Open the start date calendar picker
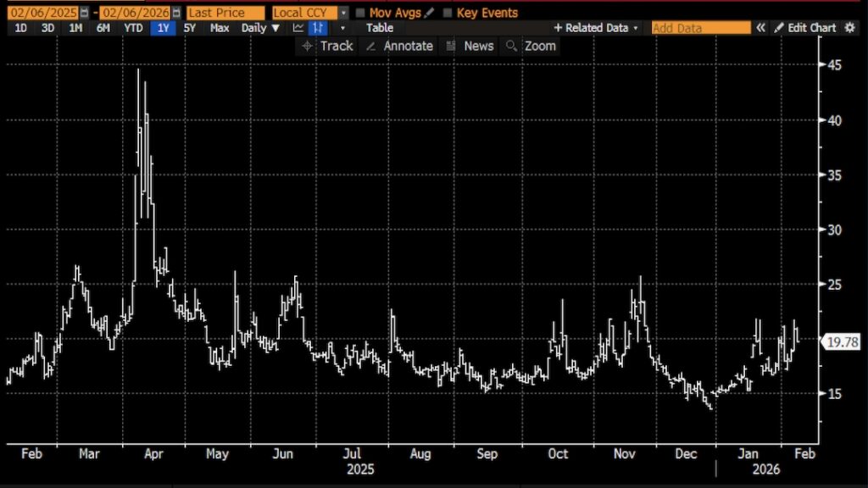The width and height of the screenshot is (868, 488). tap(84, 13)
